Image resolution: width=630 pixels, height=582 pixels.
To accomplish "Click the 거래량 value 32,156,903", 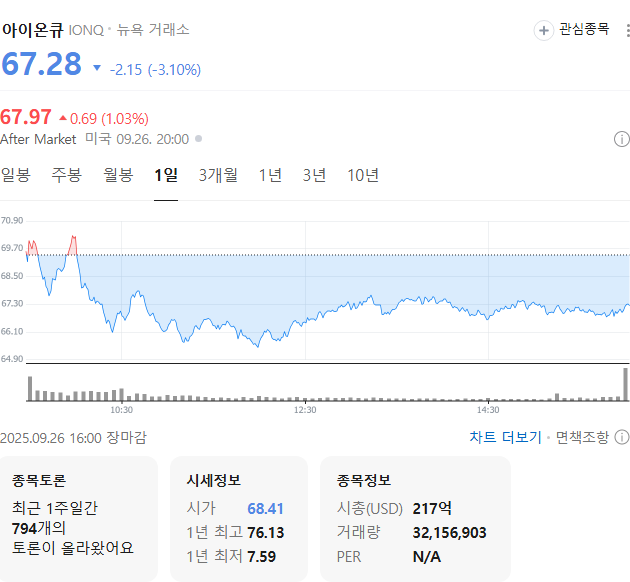I will pos(450,533).
